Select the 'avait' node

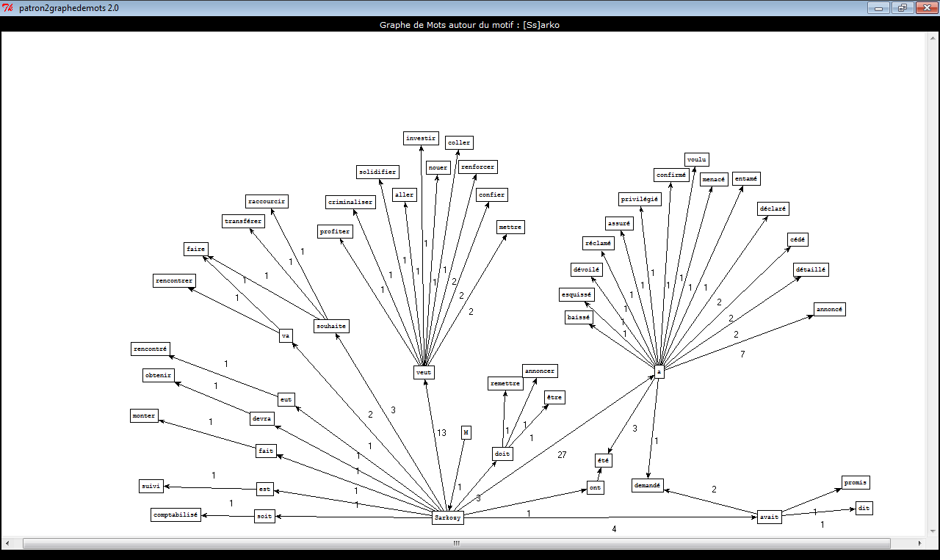(x=769, y=517)
